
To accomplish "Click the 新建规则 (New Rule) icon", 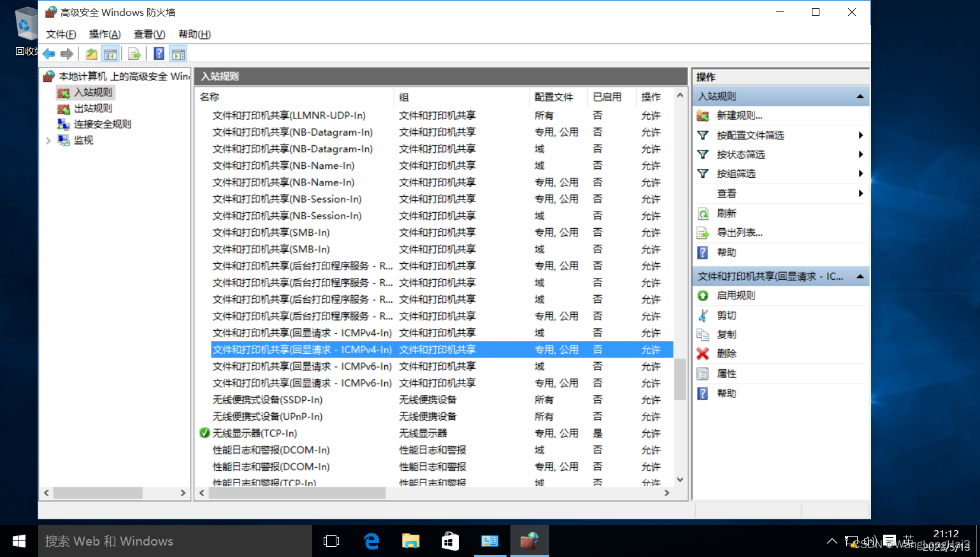I will (703, 115).
